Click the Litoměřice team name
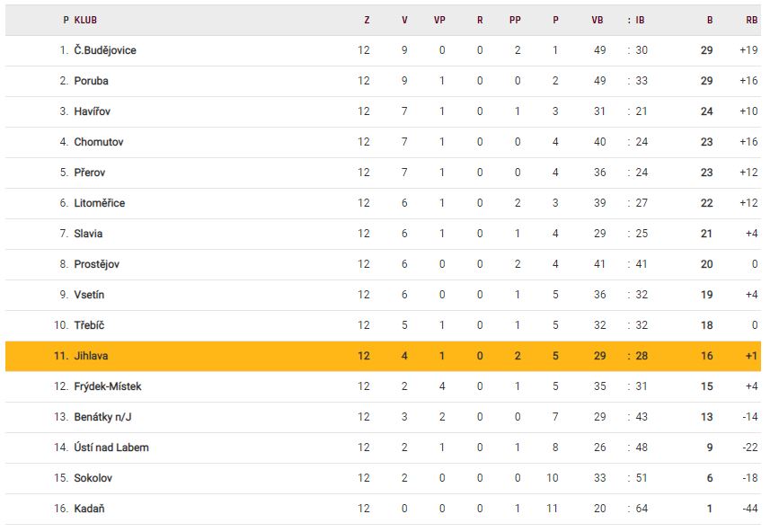Viewport: 770px width, 532px height. click(100, 203)
